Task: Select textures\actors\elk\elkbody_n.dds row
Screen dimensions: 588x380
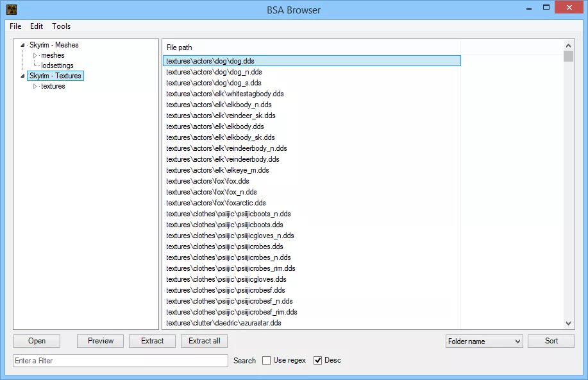Action: pos(312,105)
